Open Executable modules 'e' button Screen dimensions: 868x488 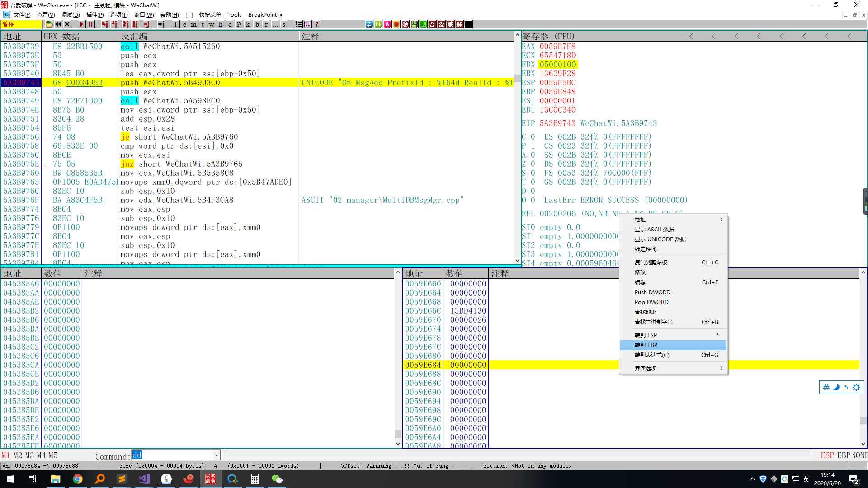tap(184, 24)
